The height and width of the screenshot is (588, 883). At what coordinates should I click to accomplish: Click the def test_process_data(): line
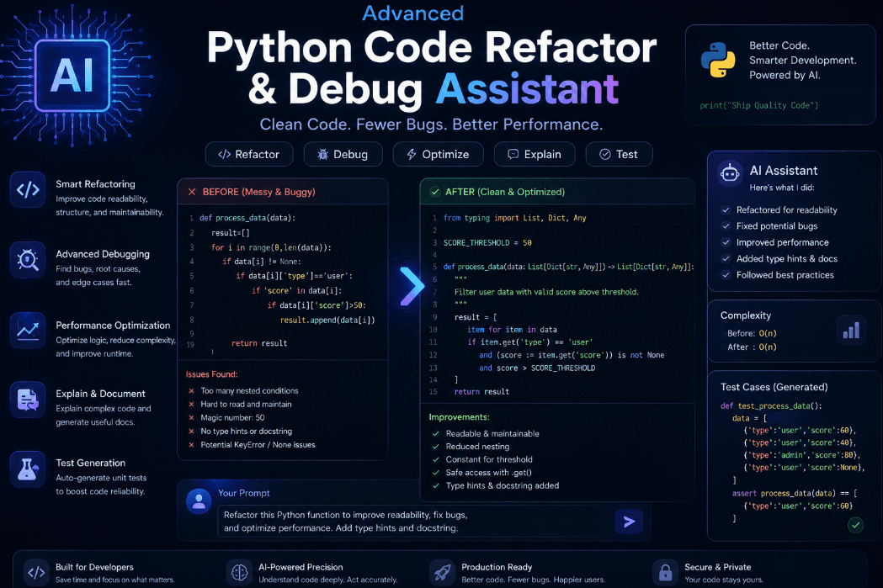(771, 405)
